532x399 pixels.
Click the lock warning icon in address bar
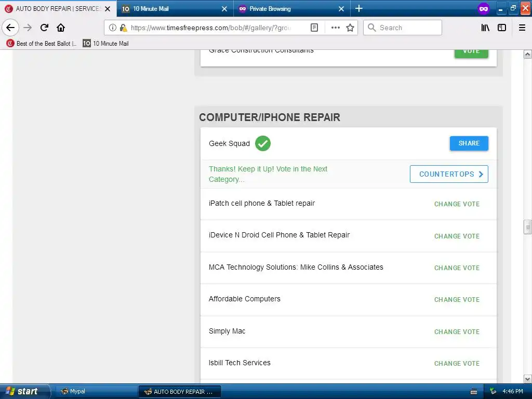123,28
